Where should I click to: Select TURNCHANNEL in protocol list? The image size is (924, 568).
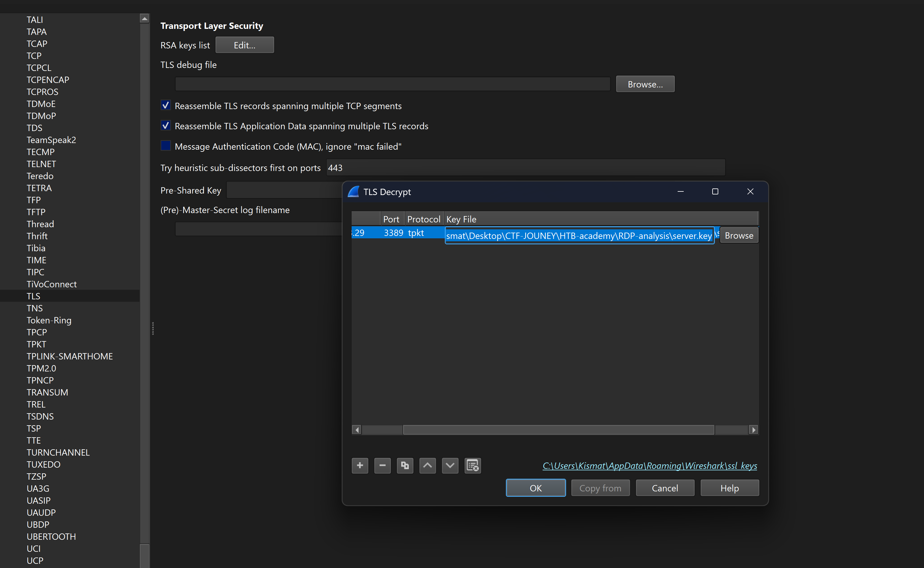pyautogui.click(x=58, y=452)
